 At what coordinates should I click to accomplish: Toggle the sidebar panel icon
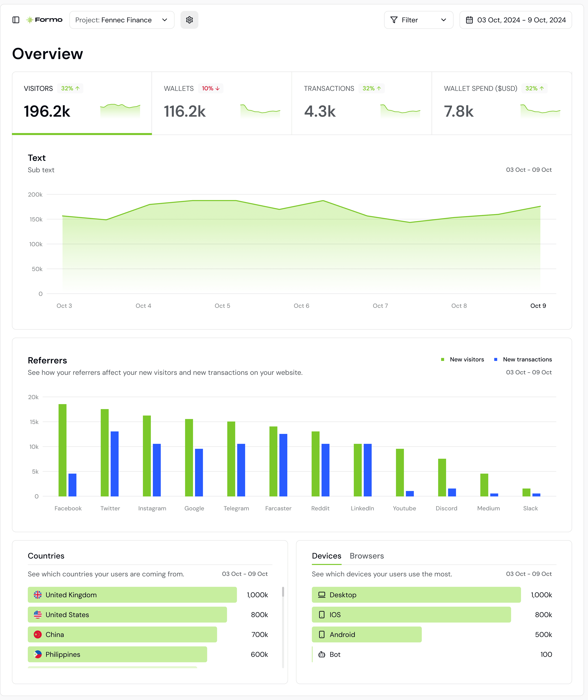(16, 20)
